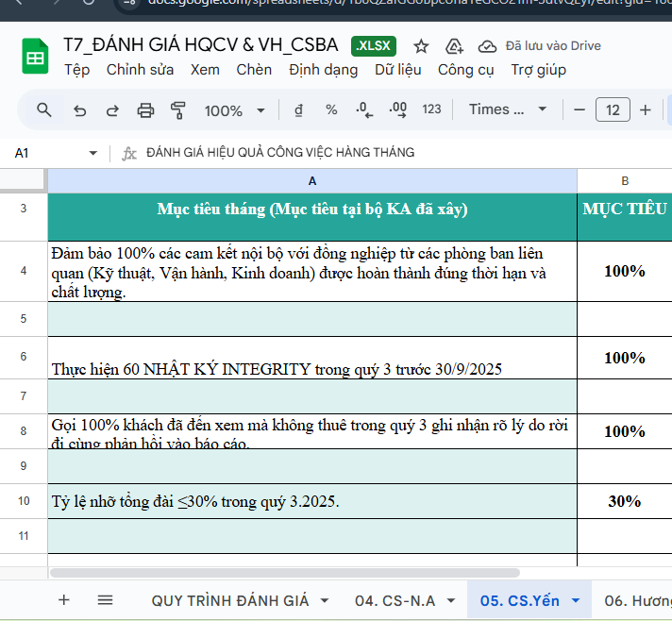Star this spreadsheet document
Image resolution: width=672 pixels, height=621 pixels.
point(421,46)
